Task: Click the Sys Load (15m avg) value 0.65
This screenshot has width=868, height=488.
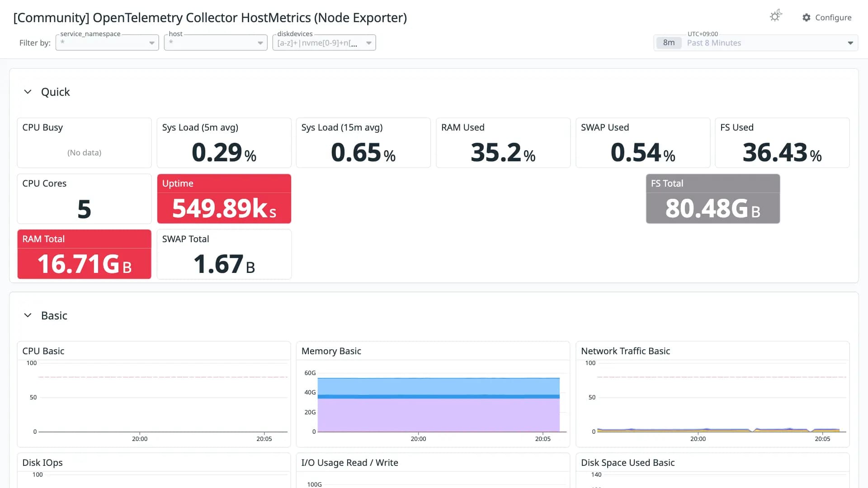Action: pyautogui.click(x=356, y=152)
